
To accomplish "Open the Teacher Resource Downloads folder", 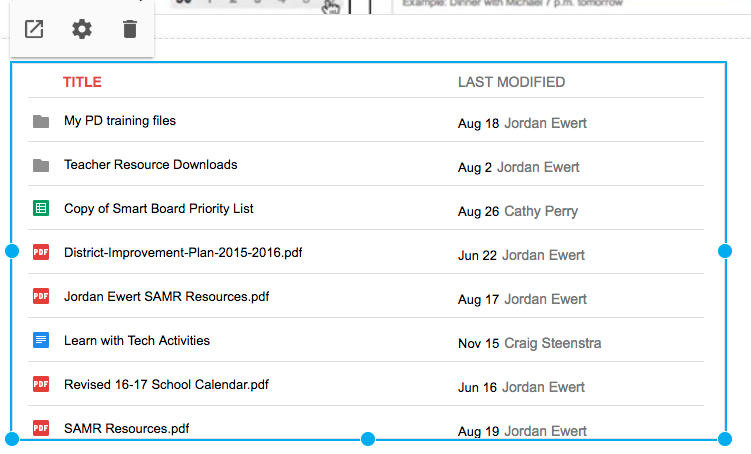I will [x=150, y=165].
